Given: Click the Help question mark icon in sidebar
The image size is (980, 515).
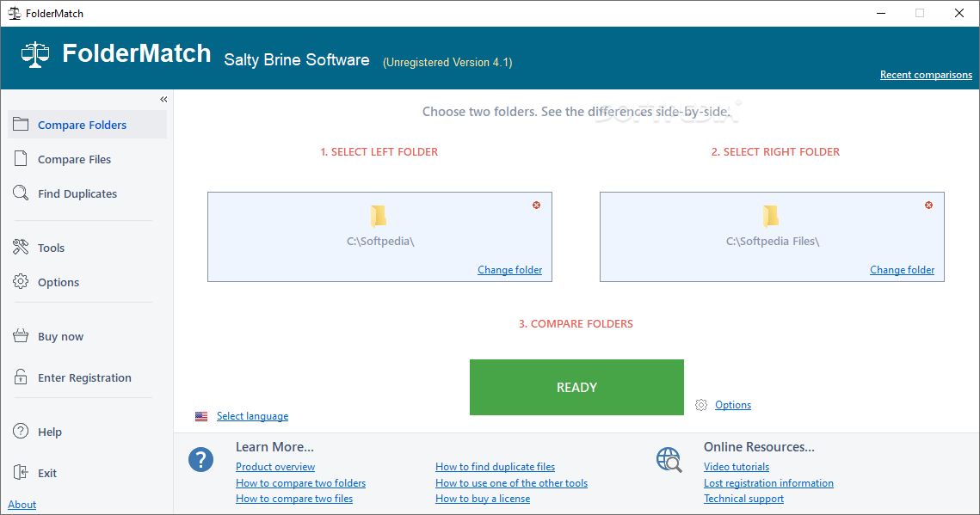Looking at the screenshot, I should (x=21, y=432).
